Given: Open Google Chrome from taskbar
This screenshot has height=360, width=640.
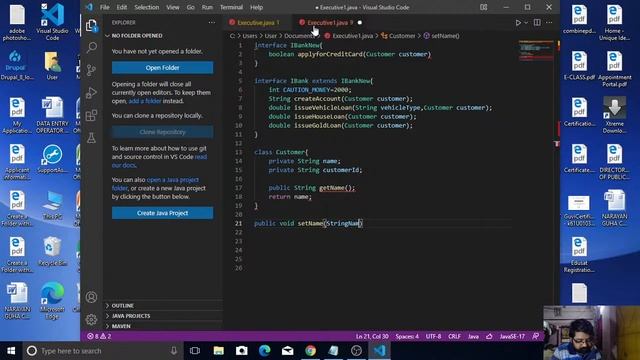Looking at the screenshot, I should (311, 351).
